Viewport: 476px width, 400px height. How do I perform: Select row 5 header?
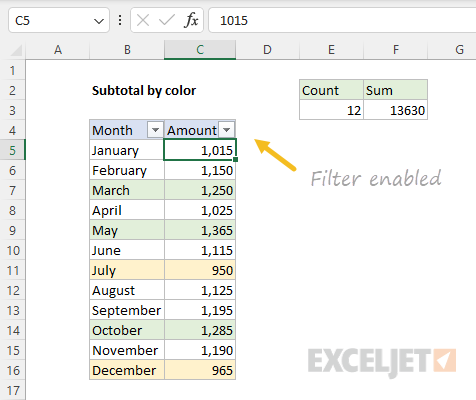[13, 150]
